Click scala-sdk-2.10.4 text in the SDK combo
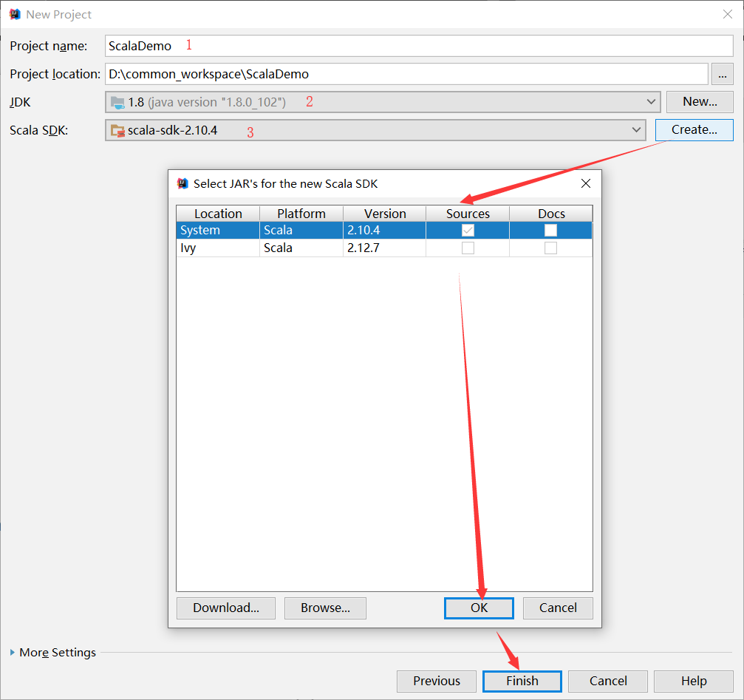 172,131
